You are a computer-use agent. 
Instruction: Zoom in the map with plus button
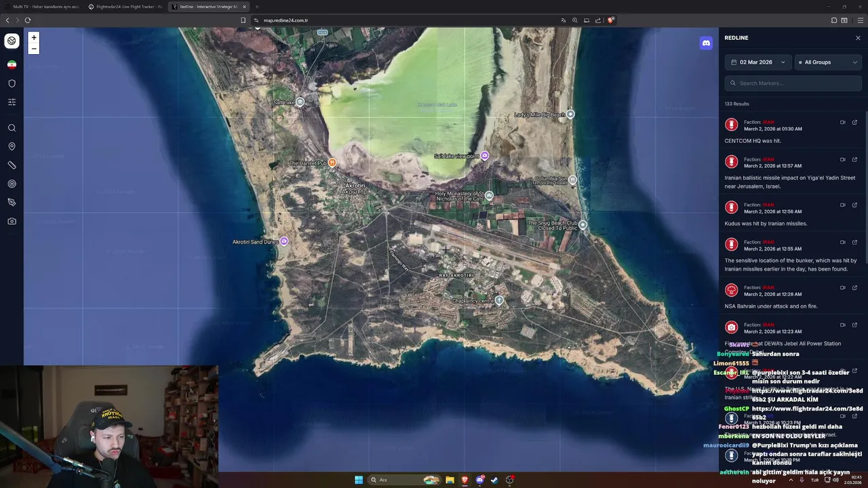[34, 38]
